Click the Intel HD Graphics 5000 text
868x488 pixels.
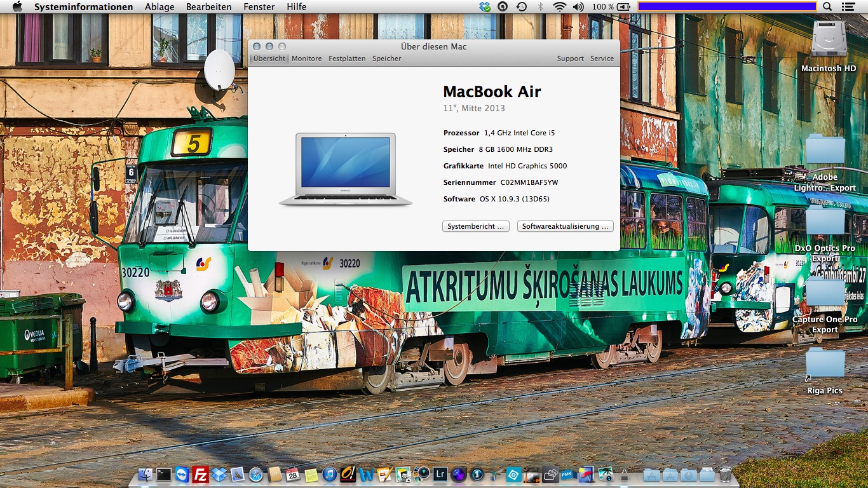click(527, 166)
